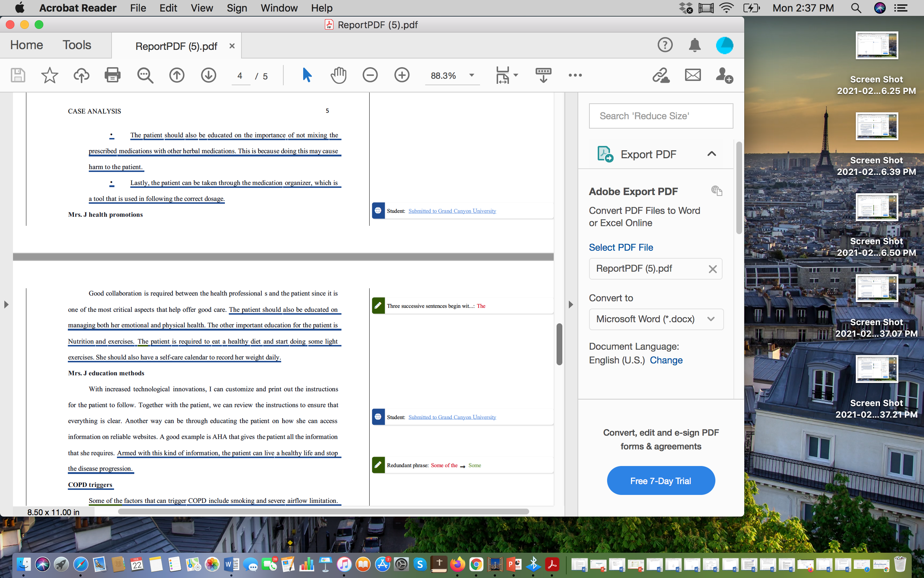Open the Redundant phrase comment
The image size is (924, 578).
[462, 465]
